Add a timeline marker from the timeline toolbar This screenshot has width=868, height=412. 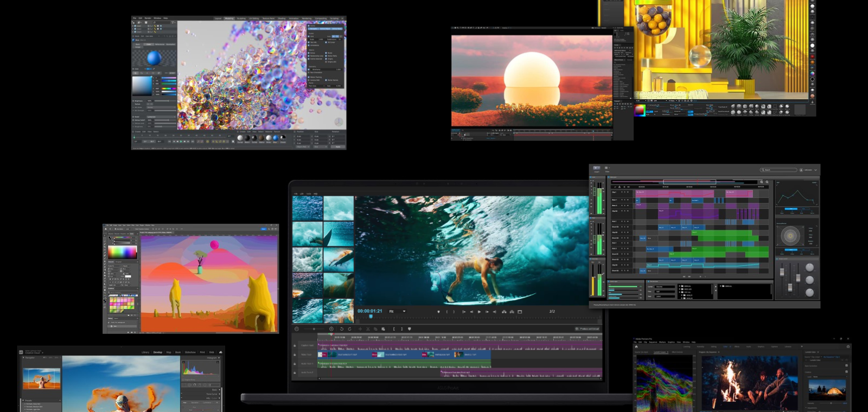(x=410, y=329)
